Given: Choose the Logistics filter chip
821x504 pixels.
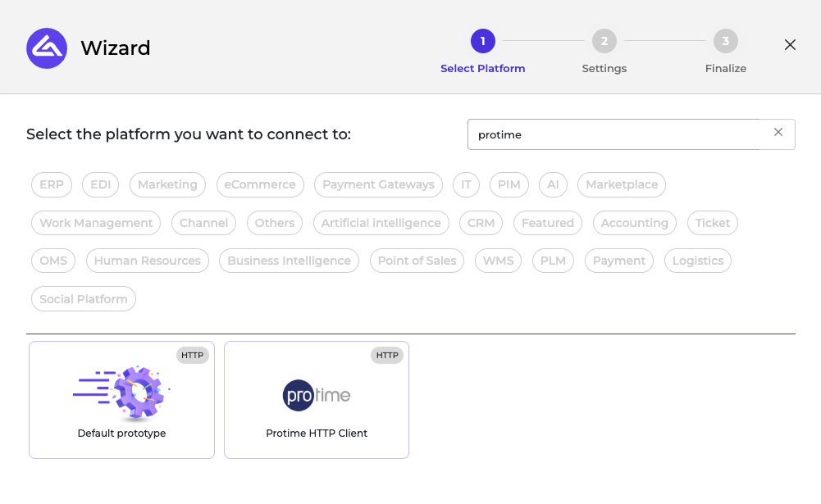Looking at the screenshot, I should tap(698, 261).
